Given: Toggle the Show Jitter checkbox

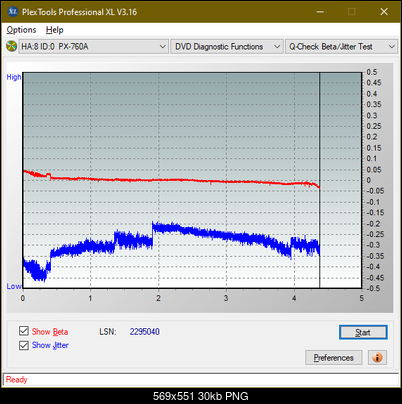Looking at the screenshot, I should (x=24, y=345).
